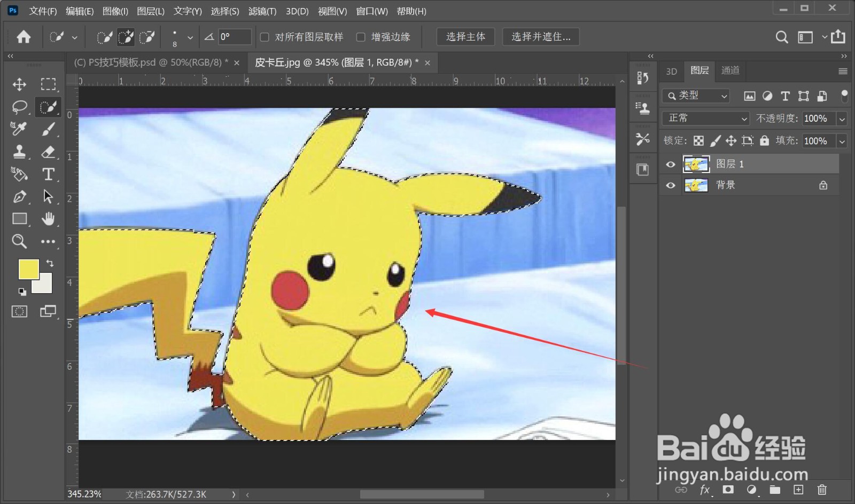Close the 皮卡丘.jpg document tab
This screenshot has width=855, height=504.
(428, 63)
